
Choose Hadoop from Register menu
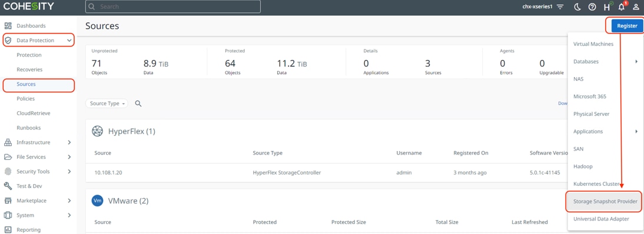point(583,166)
